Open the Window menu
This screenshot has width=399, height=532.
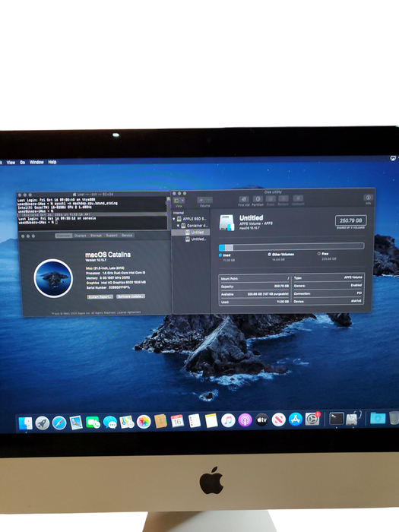click(x=36, y=162)
